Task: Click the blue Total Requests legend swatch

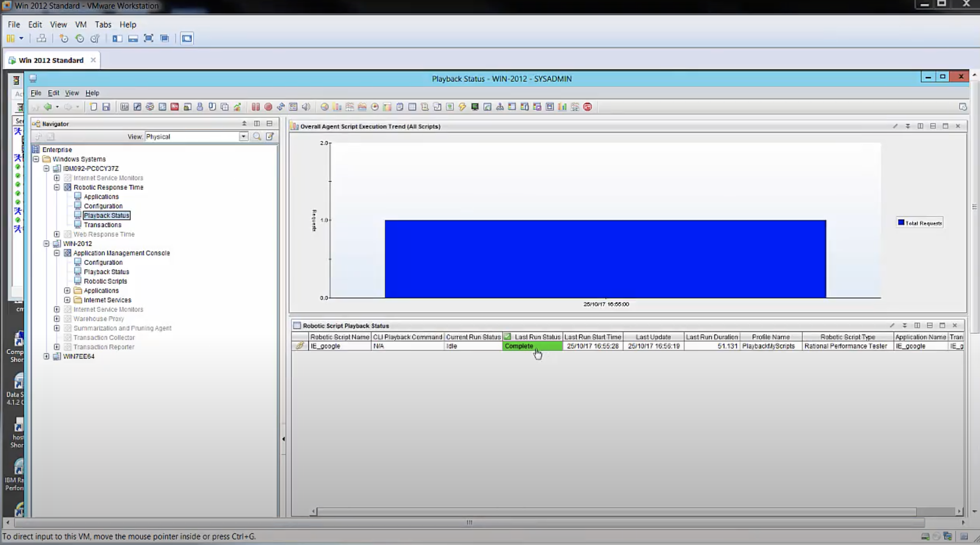Action: [901, 223]
